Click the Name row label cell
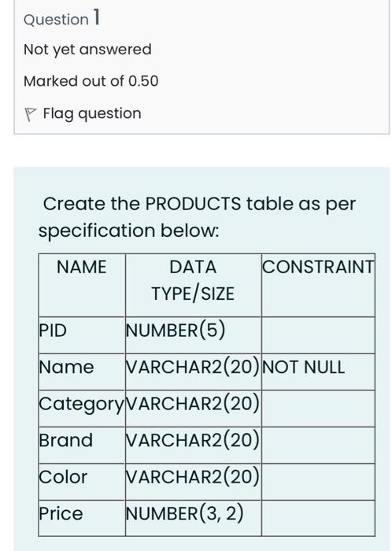Screen dimensions: 392x551 pos(82,372)
